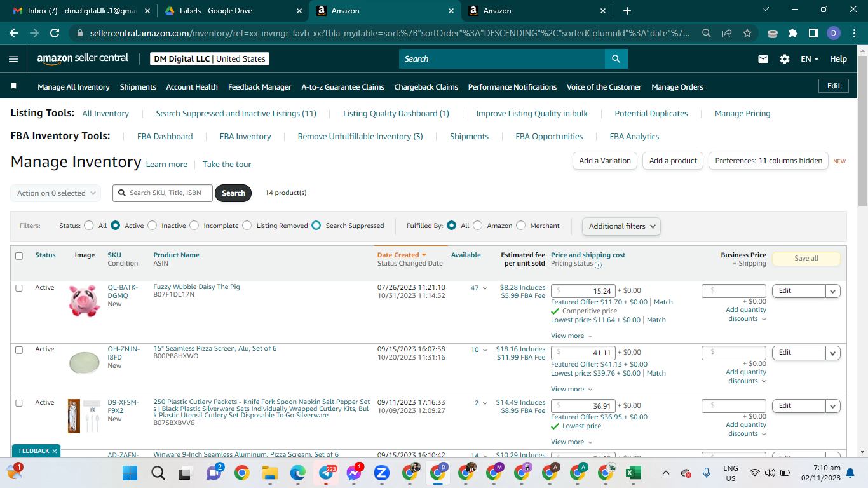
Task: Open the Edit dropdown arrow for the Pizza Screen listing
Action: [x=833, y=353]
